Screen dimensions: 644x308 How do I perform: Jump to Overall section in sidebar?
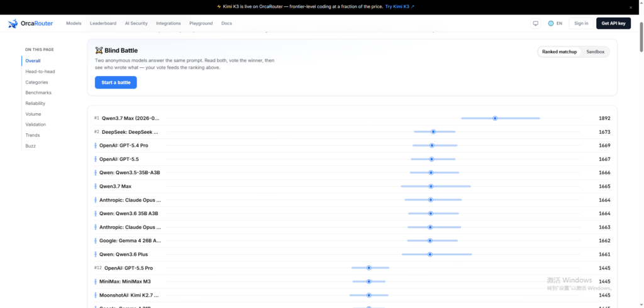point(33,61)
